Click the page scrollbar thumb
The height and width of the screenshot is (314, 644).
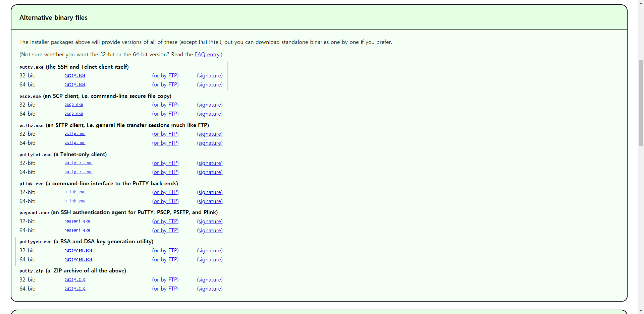641,103
